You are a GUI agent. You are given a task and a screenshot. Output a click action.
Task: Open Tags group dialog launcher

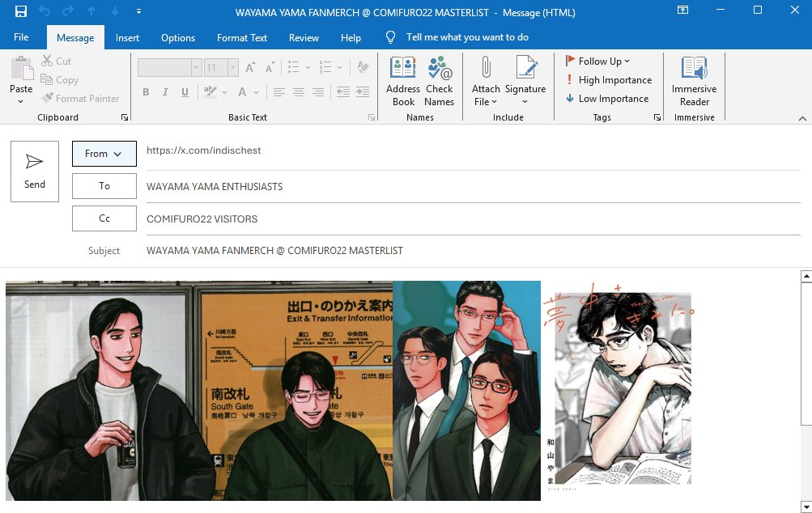point(657,117)
